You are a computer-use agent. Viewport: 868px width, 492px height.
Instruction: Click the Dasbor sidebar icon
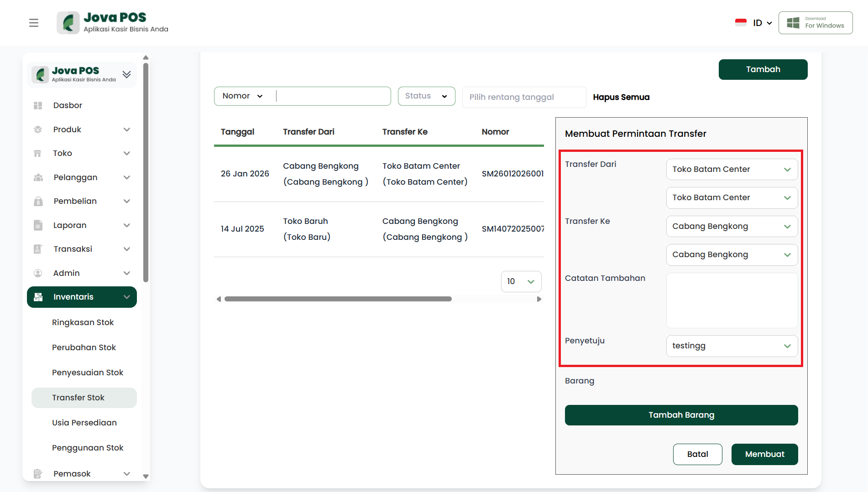pyautogui.click(x=38, y=105)
